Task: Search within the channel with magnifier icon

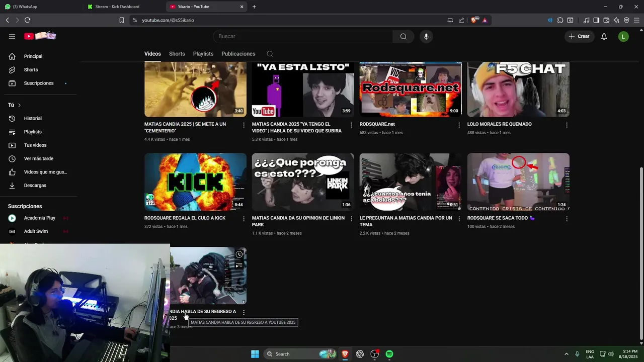Action: [x=270, y=54]
